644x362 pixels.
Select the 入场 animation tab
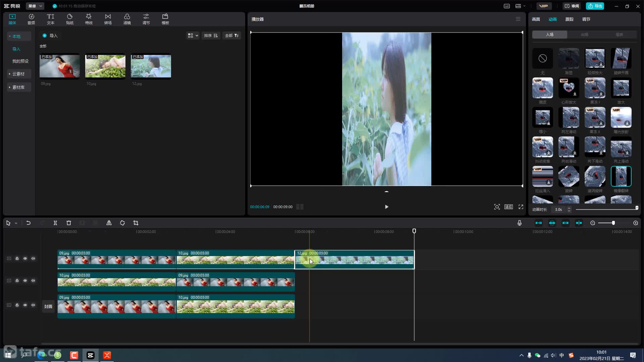[550, 35]
